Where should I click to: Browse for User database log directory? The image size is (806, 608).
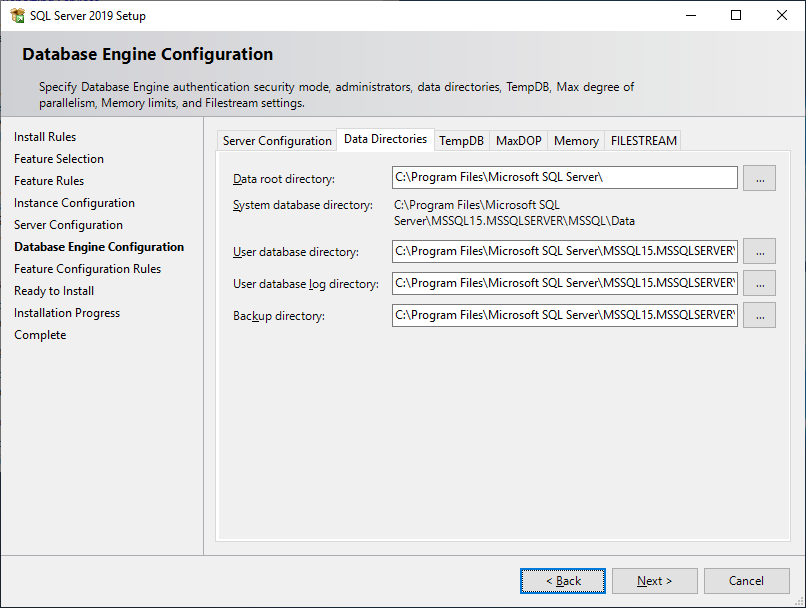[760, 283]
